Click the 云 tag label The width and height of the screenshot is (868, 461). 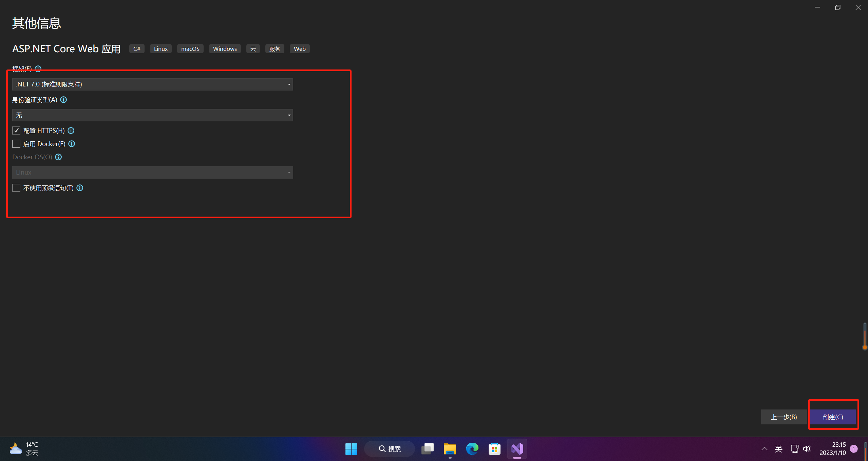pos(253,49)
